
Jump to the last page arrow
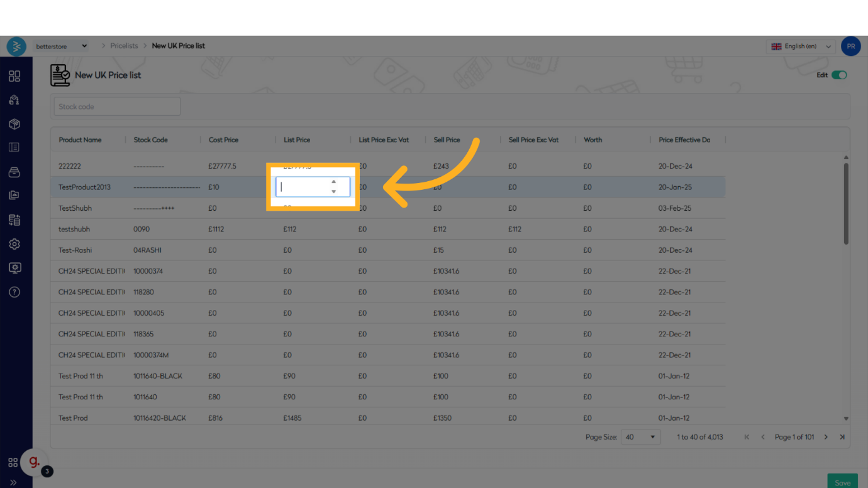click(842, 437)
